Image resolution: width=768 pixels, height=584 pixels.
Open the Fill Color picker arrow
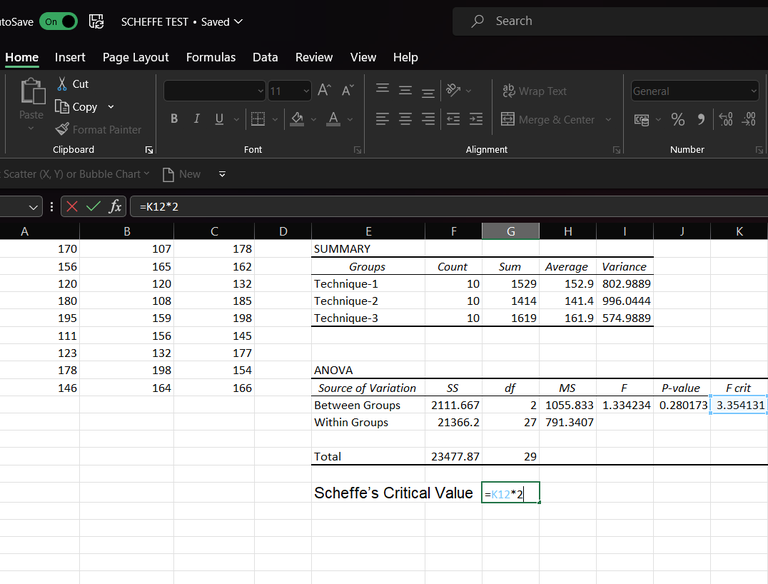click(x=312, y=120)
